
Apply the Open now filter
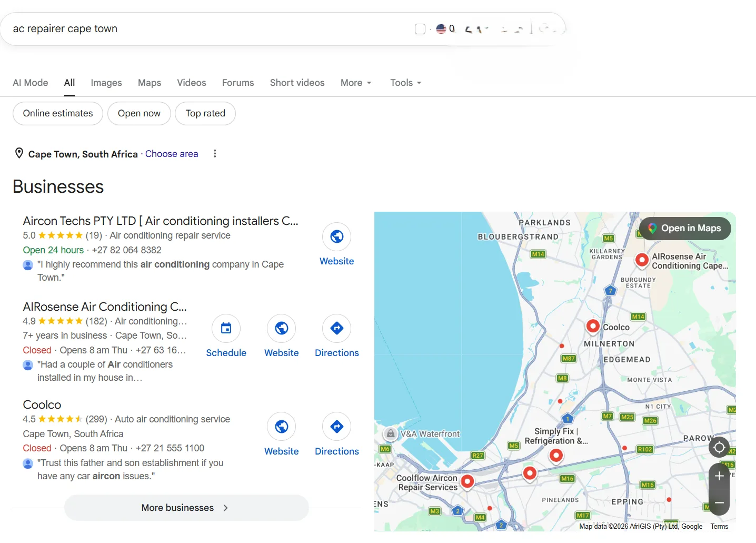[139, 113]
